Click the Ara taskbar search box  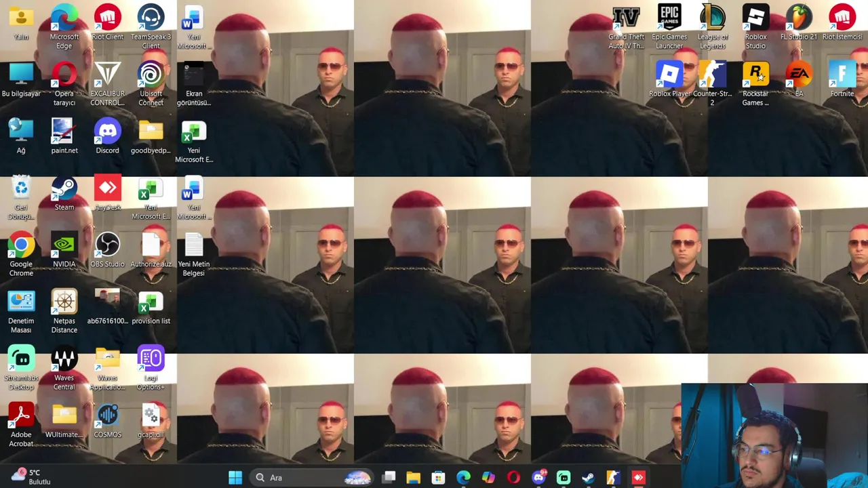312,478
